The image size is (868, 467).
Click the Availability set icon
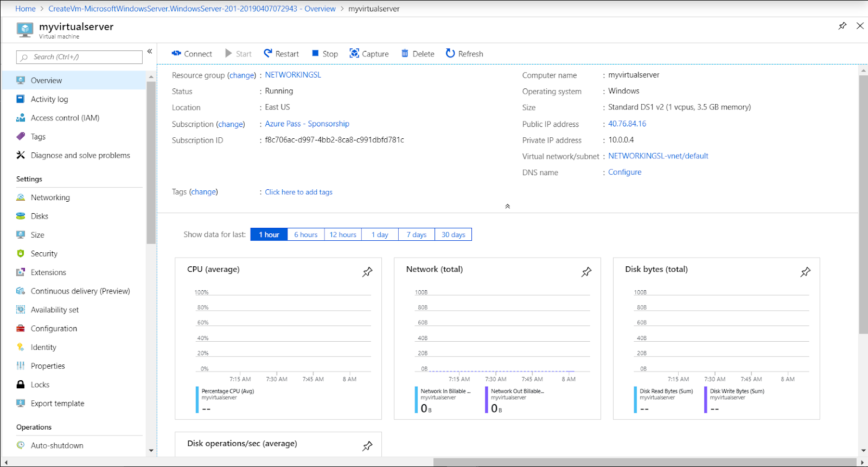coord(21,310)
